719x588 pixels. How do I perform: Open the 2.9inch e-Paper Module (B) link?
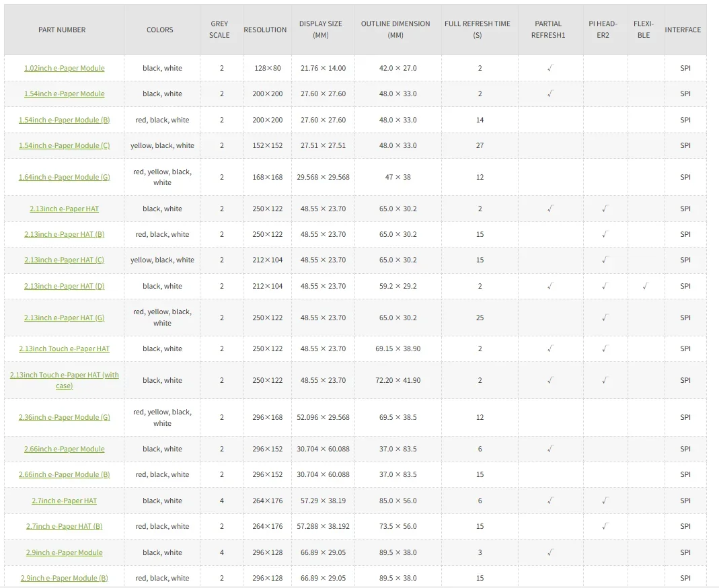(x=64, y=578)
